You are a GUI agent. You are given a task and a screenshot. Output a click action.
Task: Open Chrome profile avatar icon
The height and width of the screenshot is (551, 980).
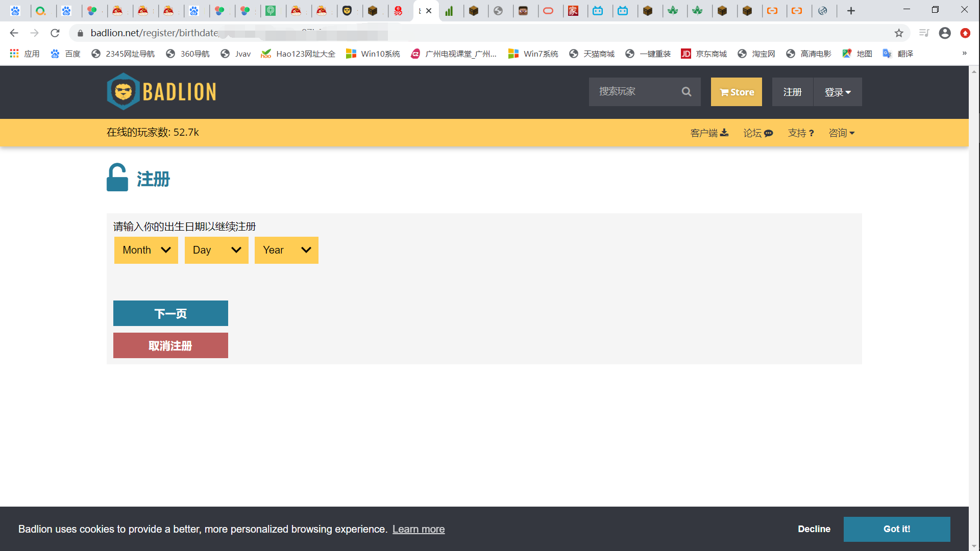tap(945, 33)
